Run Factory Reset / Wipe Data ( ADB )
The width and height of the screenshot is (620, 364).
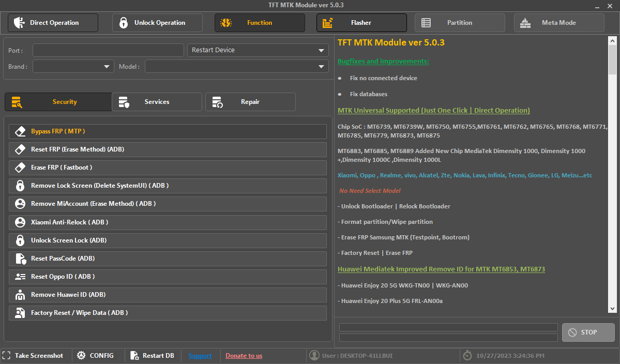pos(168,313)
